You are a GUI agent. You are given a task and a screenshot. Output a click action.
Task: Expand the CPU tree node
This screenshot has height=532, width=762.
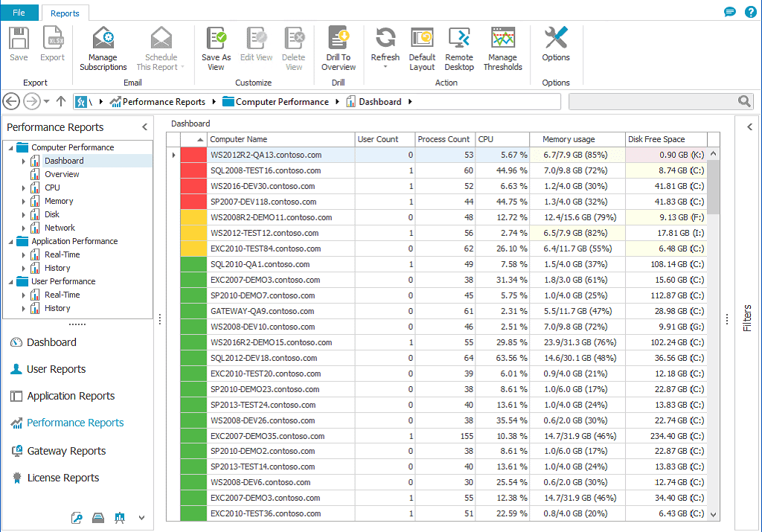pyautogui.click(x=23, y=188)
